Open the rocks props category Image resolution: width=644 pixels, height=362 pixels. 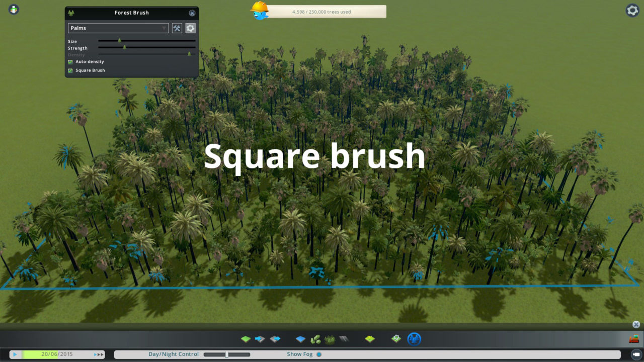pyautogui.click(x=315, y=339)
